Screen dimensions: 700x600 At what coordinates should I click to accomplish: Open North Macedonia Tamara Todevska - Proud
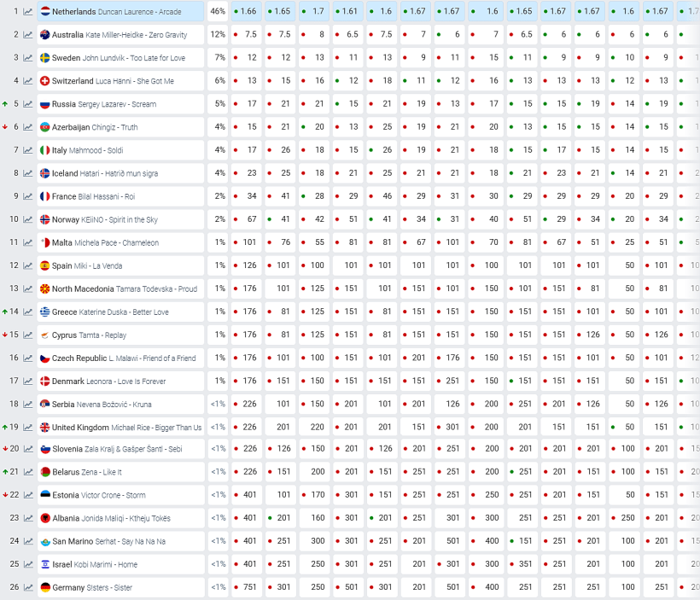(120, 288)
